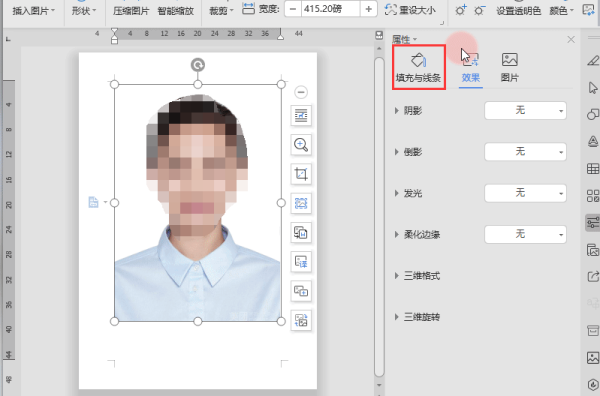The width and height of the screenshot is (600, 396).
Task: Open the image icon near sidebar bottom
Action: point(593,358)
